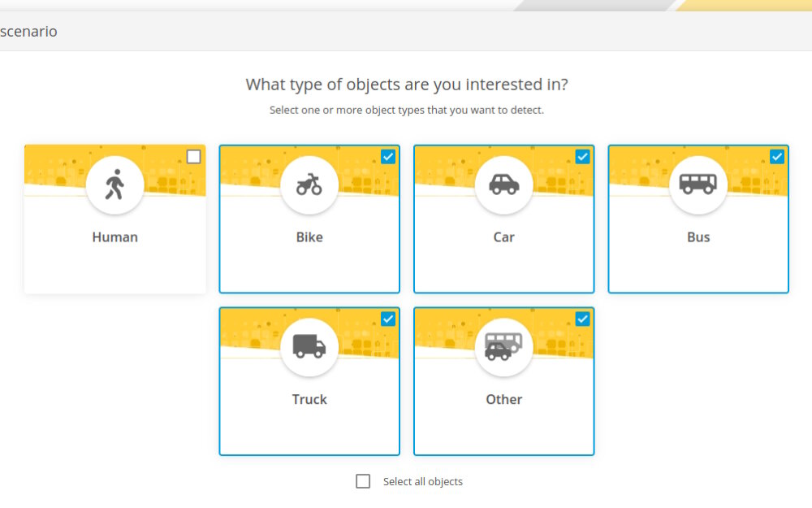
Task: Click the Truck icon circle
Action: [x=309, y=347]
